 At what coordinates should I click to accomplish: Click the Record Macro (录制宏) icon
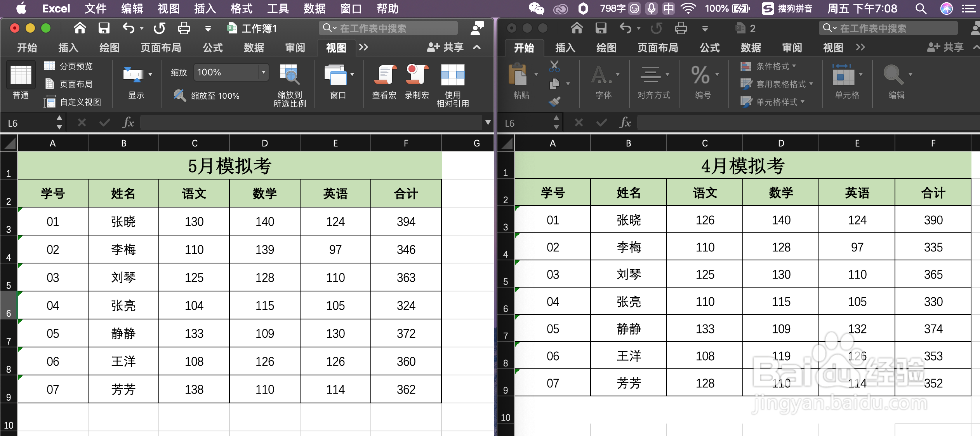[x=417, y=75]
